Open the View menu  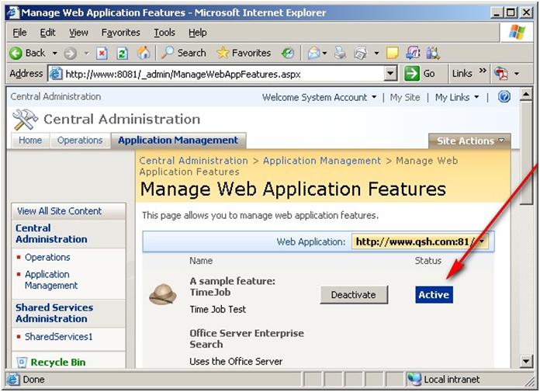pyautogui.click(x=78, y=33)
